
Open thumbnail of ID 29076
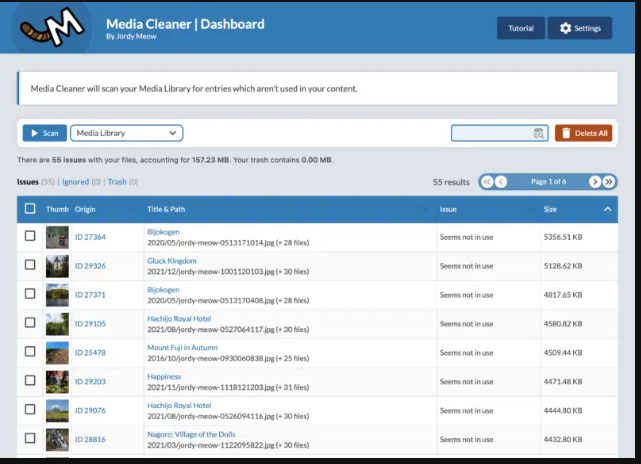[57, 411]
